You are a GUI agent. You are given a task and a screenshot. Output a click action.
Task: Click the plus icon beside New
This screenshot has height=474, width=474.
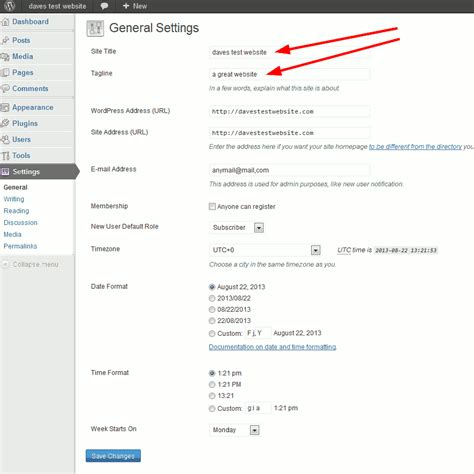tap(126, 6)
